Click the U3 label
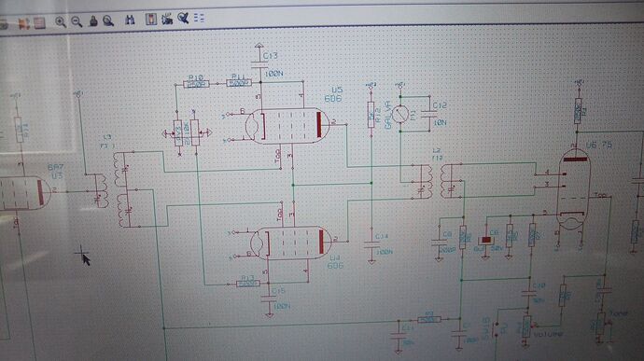Image resolution: width=644 pixels, height=361 pixels. pos(57,175)
